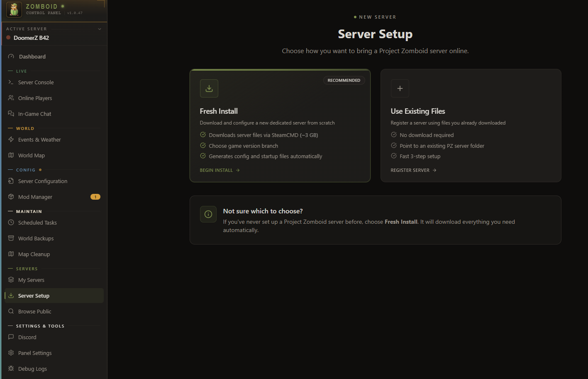Image resolution: width=588 pixels, height=379 pixels.
Task: Click the 'Not sure which to choose?' heading
Action: [263, 211]
